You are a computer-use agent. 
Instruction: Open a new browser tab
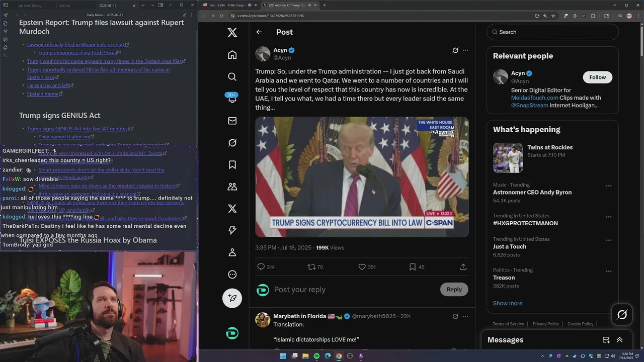(x=324, y=5)
